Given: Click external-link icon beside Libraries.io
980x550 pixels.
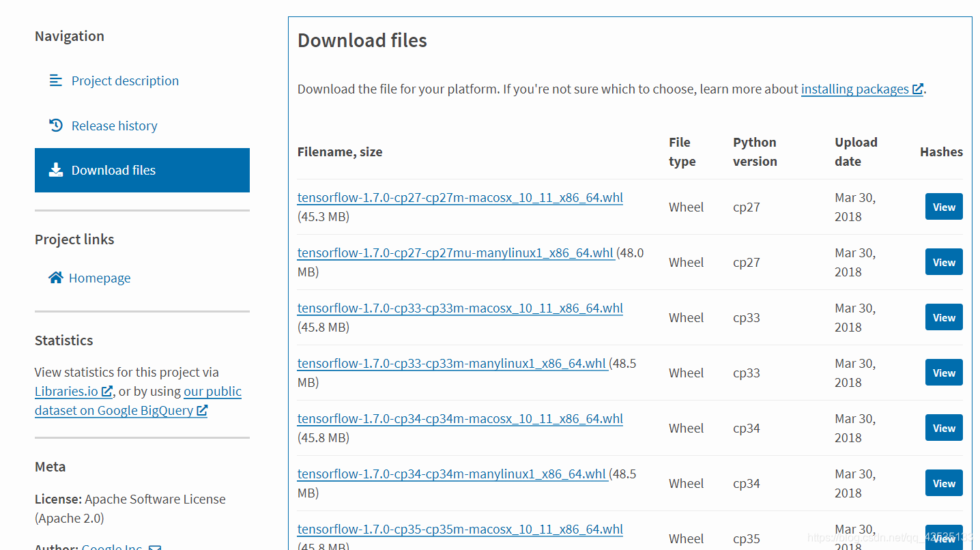Looking at the screenshot, I should pos(106,392).
